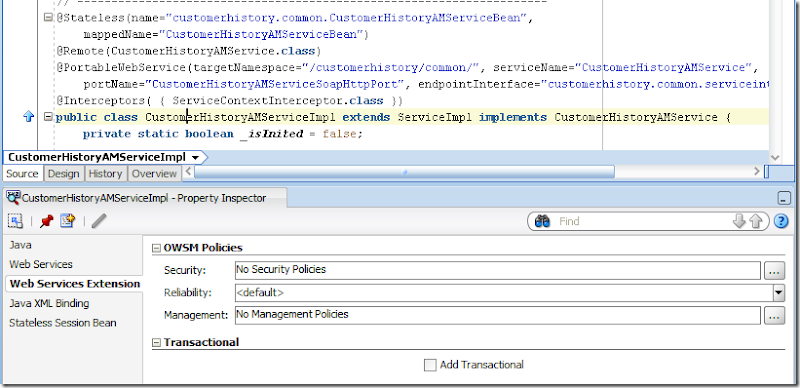Click the pencil Edit icon
This screenshot has height=388, width=800.
tap(99, 221)
